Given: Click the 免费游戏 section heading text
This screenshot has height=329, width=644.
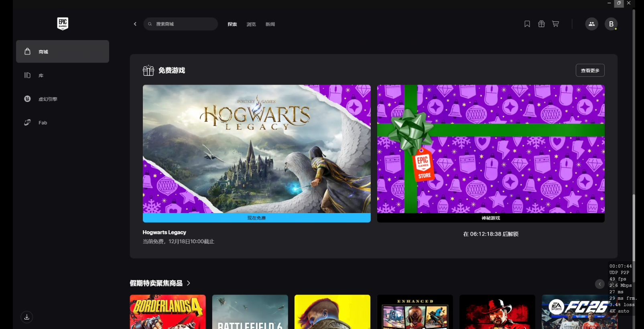Looking at the screenshot, I should (172, 70).
